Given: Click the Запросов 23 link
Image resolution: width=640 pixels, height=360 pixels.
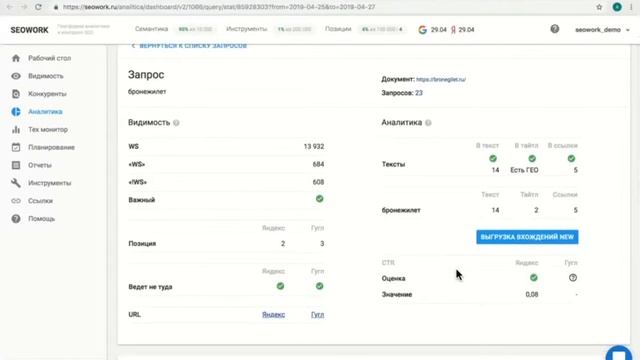Looking at the screenshot, I should tap(419, 93).
